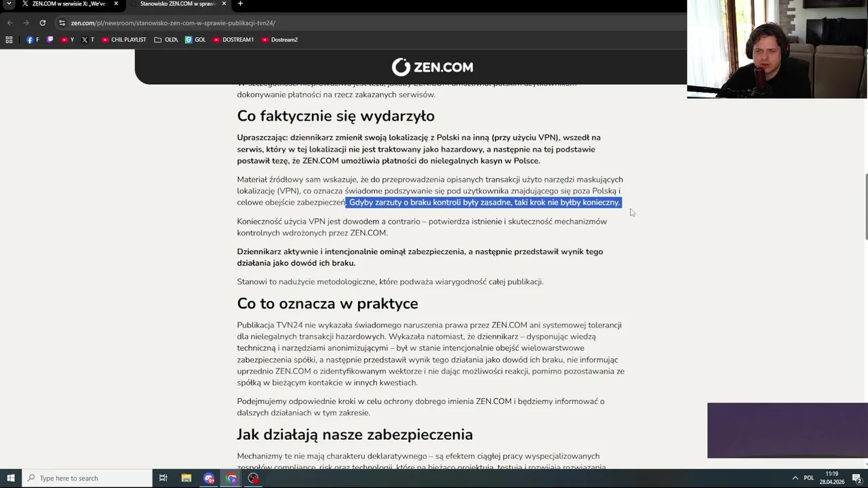The image size is (868, 488).
Task: Click the ZEN.COM logo in page header
Action: coord(432,67)
